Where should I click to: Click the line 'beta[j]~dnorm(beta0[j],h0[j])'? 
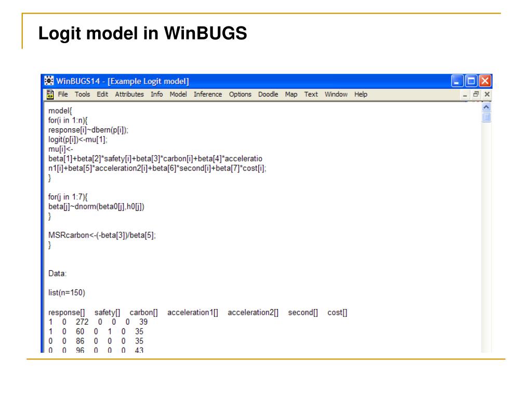[x=96, y=206]
